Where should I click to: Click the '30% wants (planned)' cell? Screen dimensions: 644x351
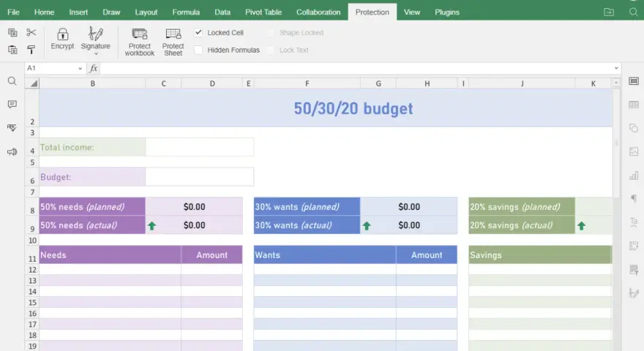point(307,206)
